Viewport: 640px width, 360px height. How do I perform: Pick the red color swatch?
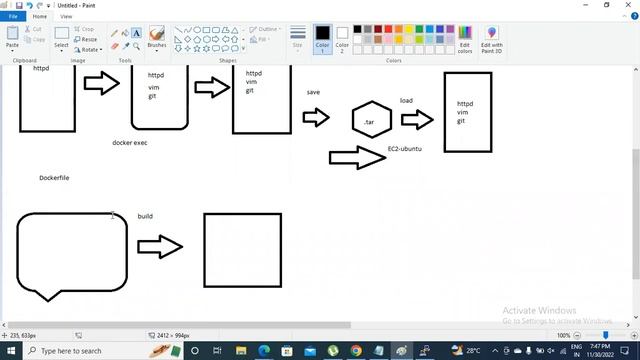(388, 29)
